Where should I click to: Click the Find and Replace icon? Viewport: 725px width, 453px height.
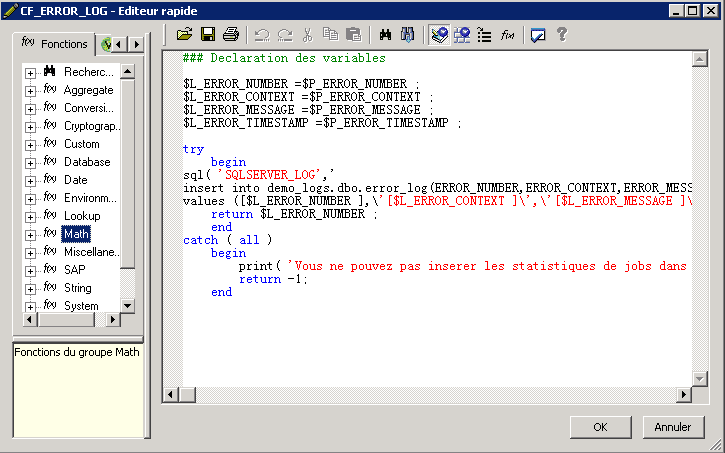pos(408,34)
